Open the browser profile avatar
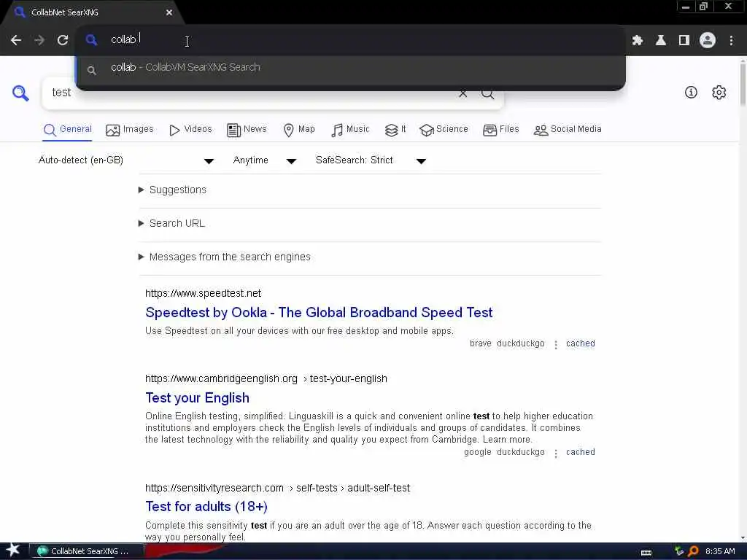This screenshot has width=747, height=560. coord(708,41)
